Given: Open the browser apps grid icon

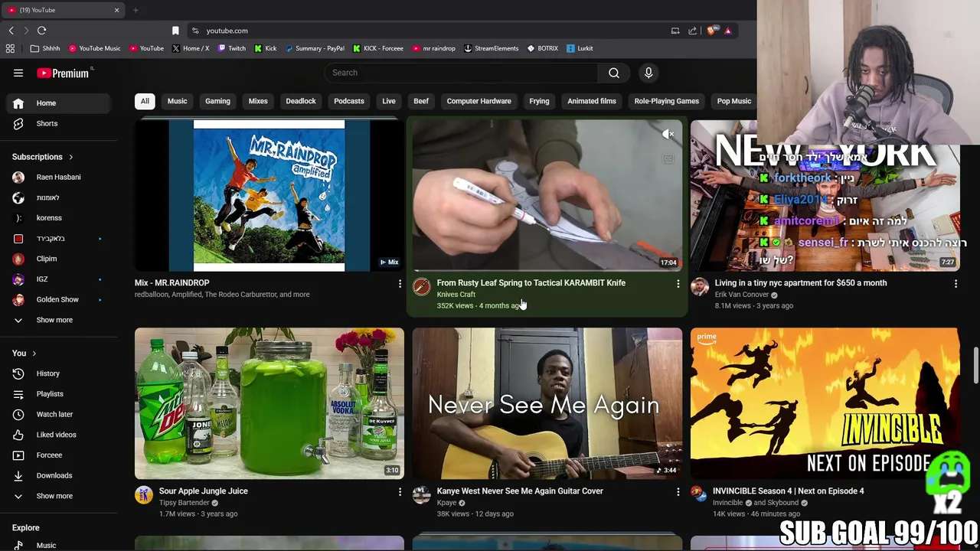Looking at the screenshot, I should click(x=10, y=48).
